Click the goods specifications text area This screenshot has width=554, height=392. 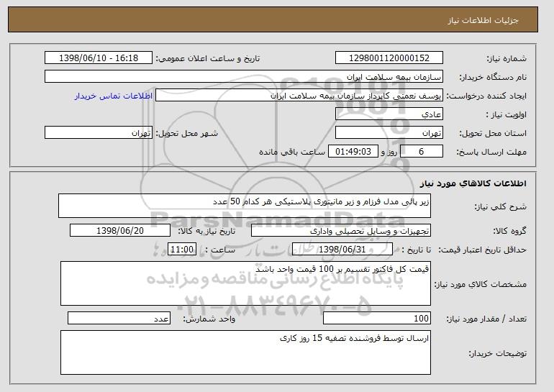(x=245, y=283)
